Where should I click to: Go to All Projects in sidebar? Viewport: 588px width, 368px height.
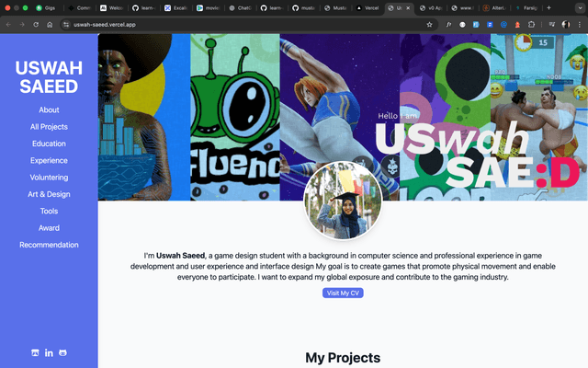(x=49, y=127)
